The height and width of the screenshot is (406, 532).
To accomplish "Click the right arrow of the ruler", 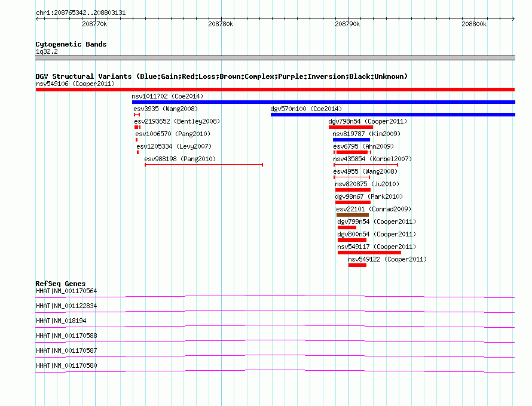I will point(513,19).
